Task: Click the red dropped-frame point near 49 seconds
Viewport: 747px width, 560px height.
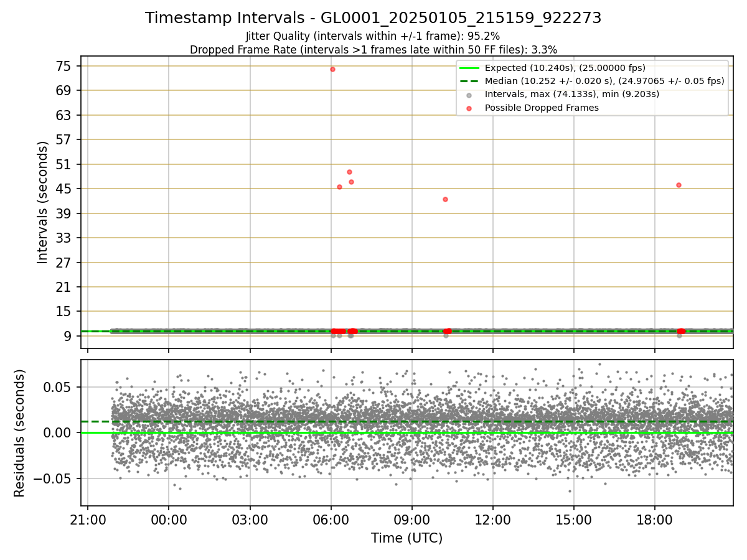Action: [x=349, y=172]
